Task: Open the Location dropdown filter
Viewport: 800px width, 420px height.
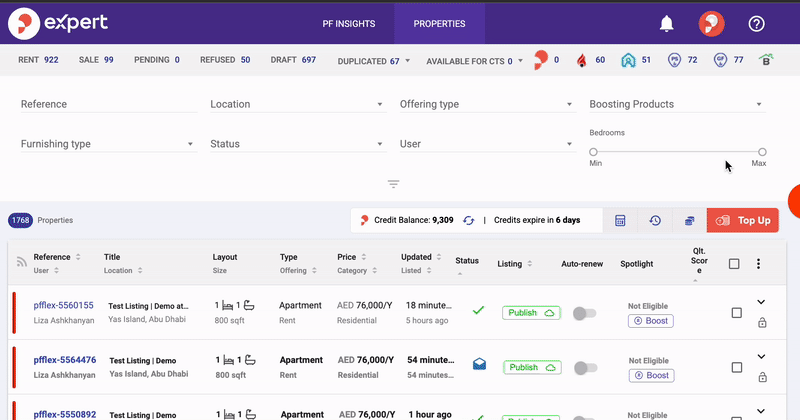Action: [298, 104]
